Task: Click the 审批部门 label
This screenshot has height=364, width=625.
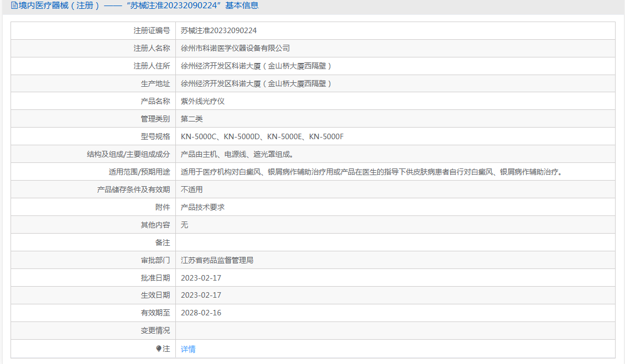Action: (x=155, y=260)
